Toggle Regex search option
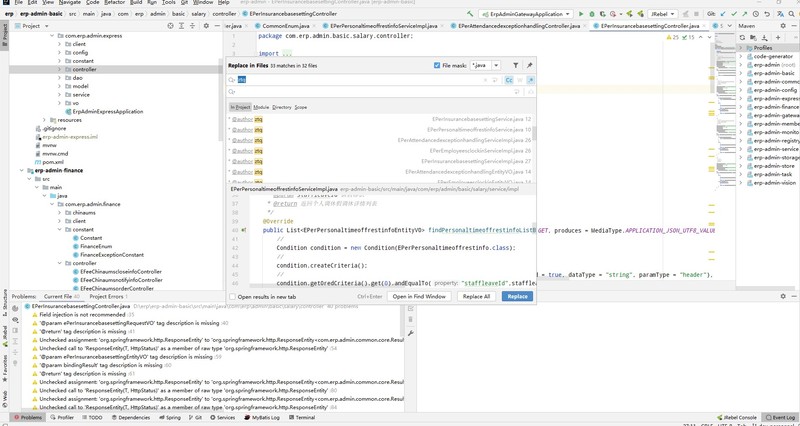The height and width of the screenshot is (426, 800). (531, 80)
